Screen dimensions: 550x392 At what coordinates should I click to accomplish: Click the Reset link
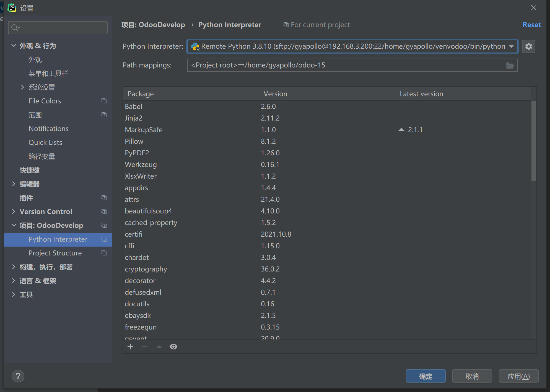[532, 25]
